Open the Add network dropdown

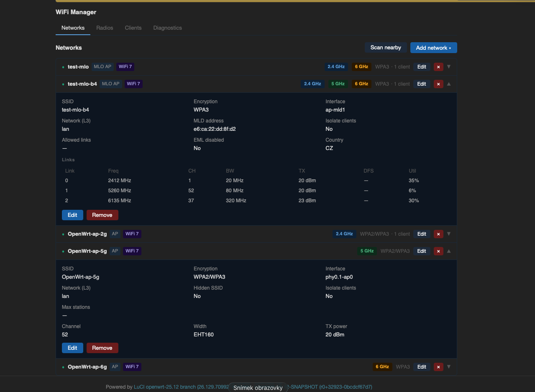point(433,48)
